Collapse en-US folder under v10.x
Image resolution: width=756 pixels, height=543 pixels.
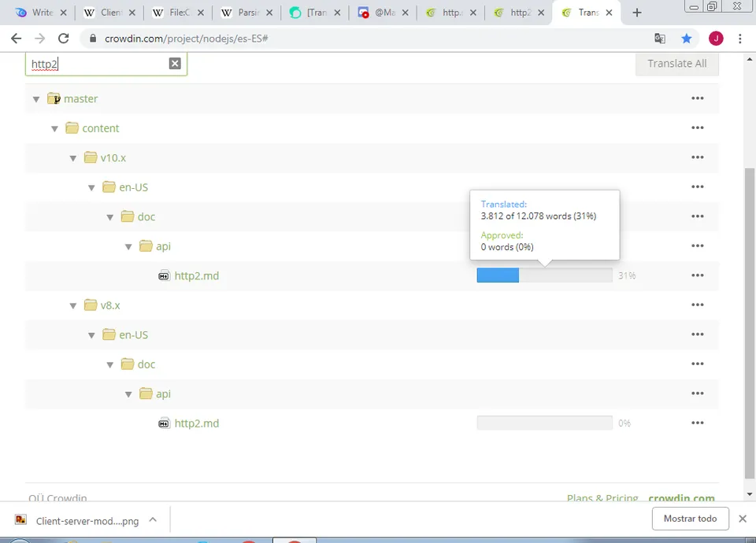click(x=91, y=188)
